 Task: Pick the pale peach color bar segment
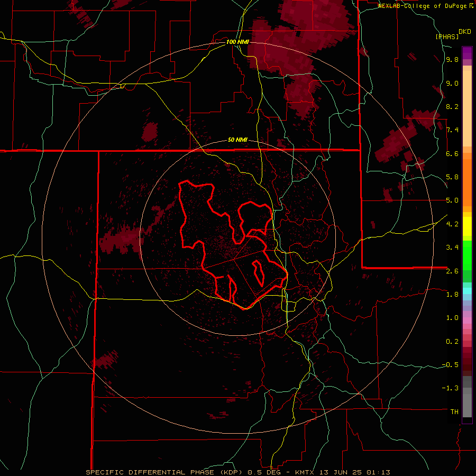point(467,108)
